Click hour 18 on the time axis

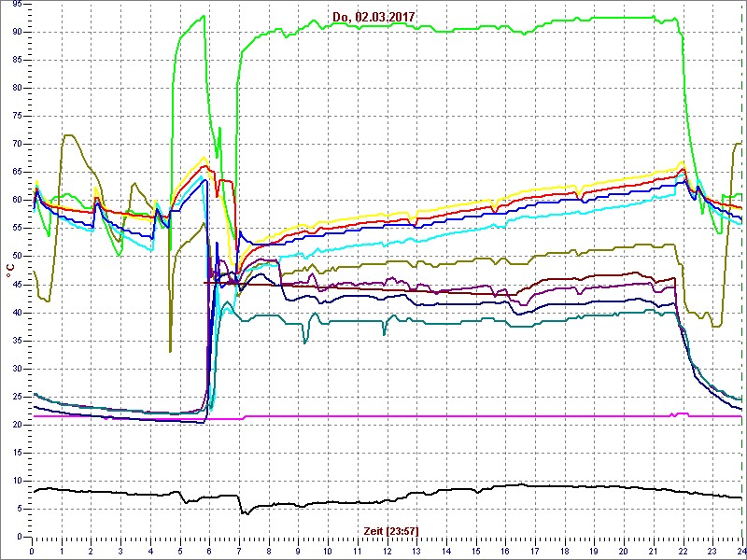coord(565,552)
